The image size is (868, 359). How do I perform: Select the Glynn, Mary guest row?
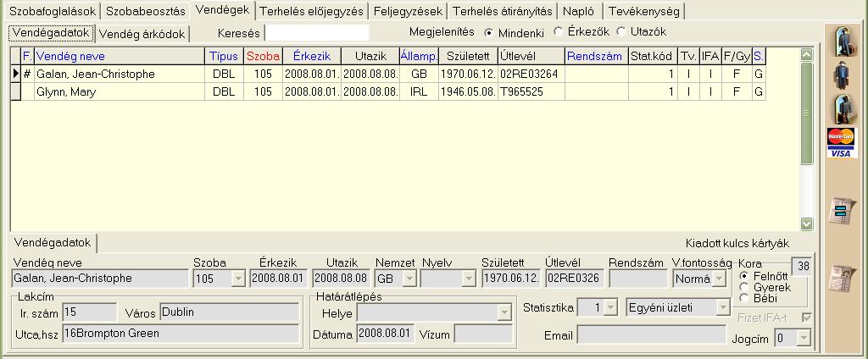coord(388,91)
